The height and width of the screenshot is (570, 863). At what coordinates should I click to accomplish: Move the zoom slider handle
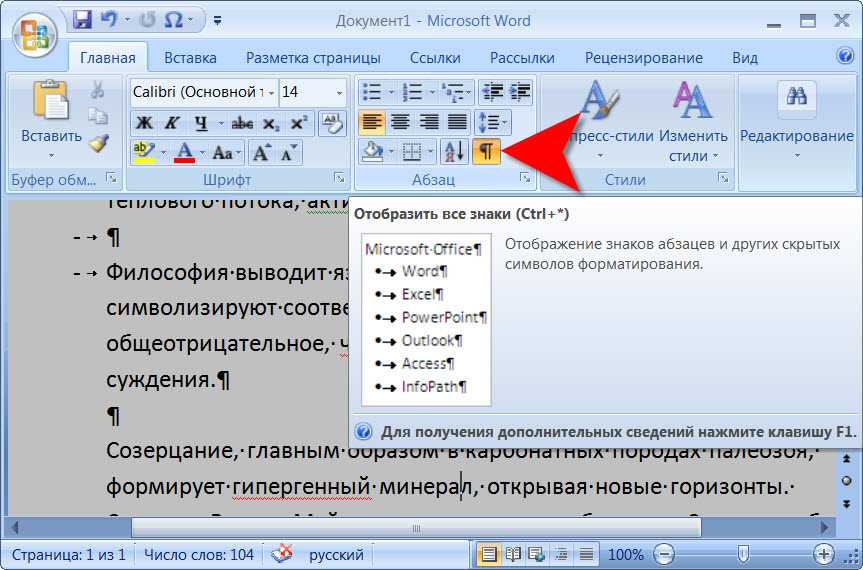(744, 553)
